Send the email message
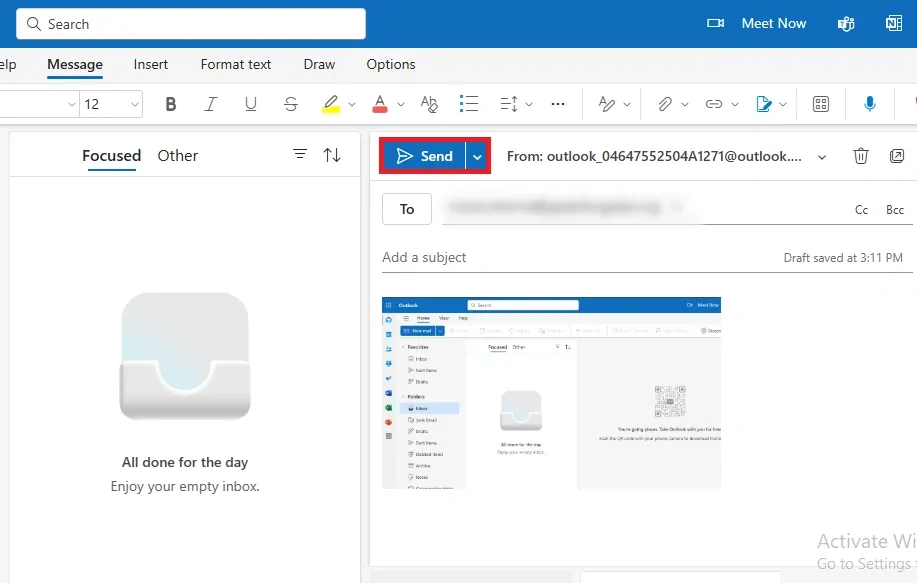This screenshot has width=917, height=583. click(x=424, y=155)
